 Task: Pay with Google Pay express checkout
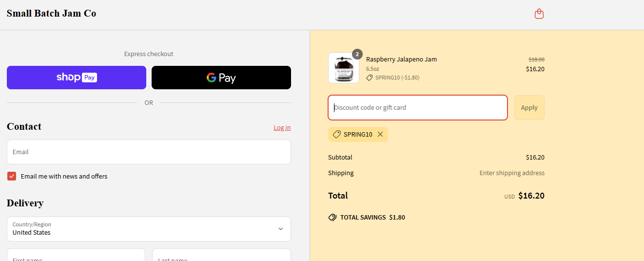(x=221, y=78)
